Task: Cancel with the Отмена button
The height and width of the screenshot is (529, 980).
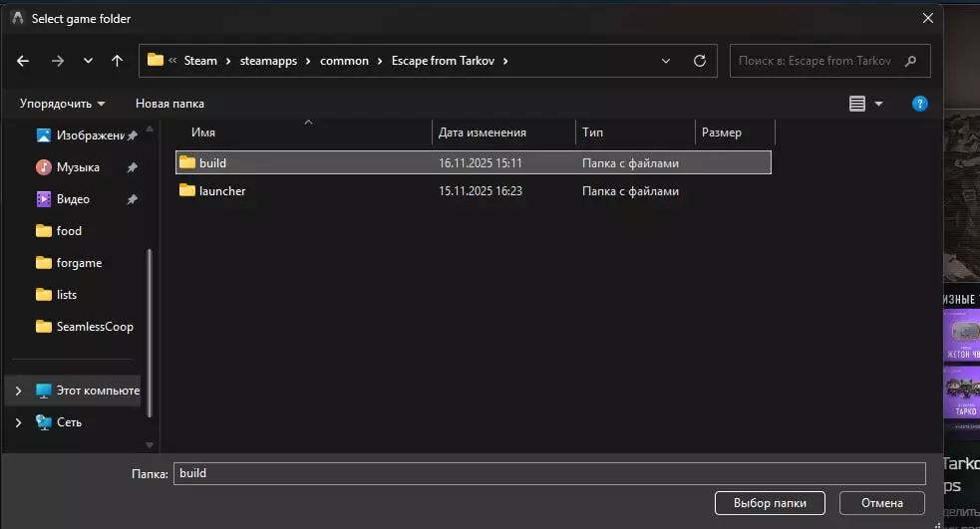Action: pos(882,503)
